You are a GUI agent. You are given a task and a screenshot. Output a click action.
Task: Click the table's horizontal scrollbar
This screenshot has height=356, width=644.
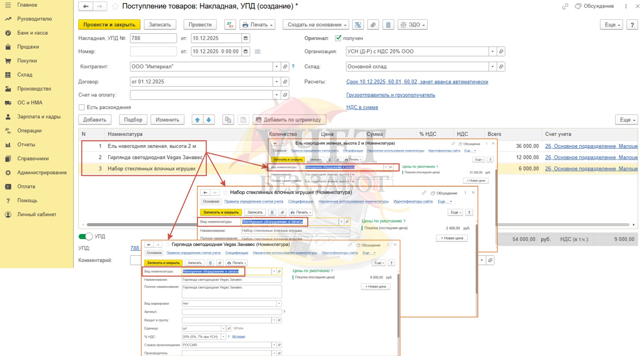point(141,225)
